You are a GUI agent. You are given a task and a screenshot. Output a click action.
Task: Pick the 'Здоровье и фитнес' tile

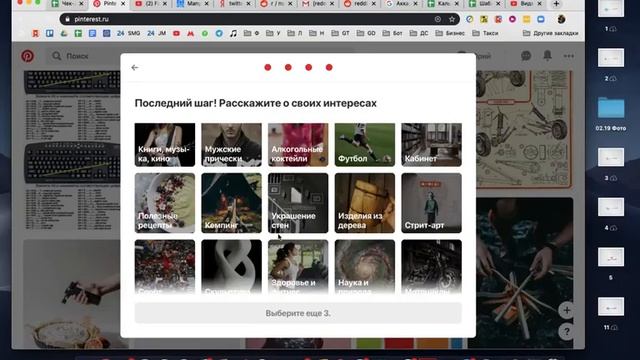298,267
